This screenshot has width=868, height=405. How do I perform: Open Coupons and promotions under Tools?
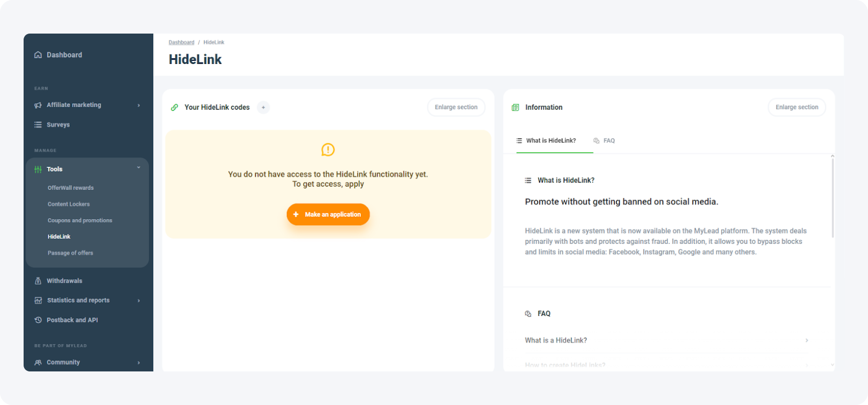click(80, 220)
